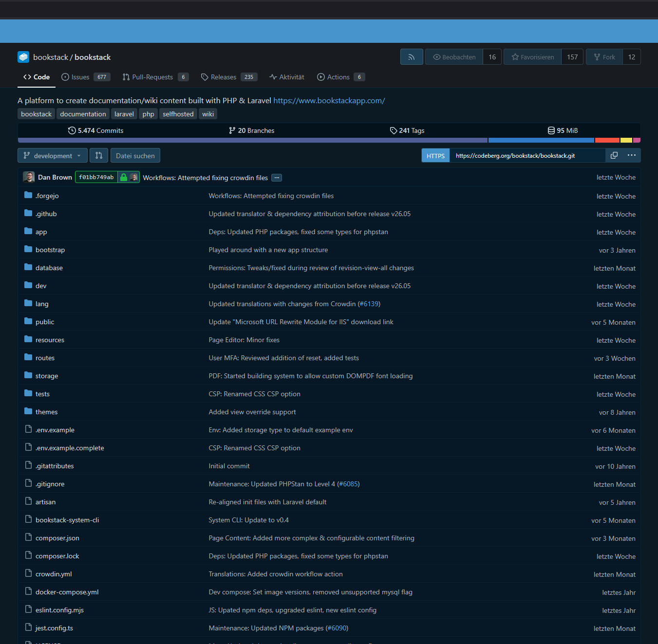
Task: Click the commits history clock icon
Action: click(72, 130)
